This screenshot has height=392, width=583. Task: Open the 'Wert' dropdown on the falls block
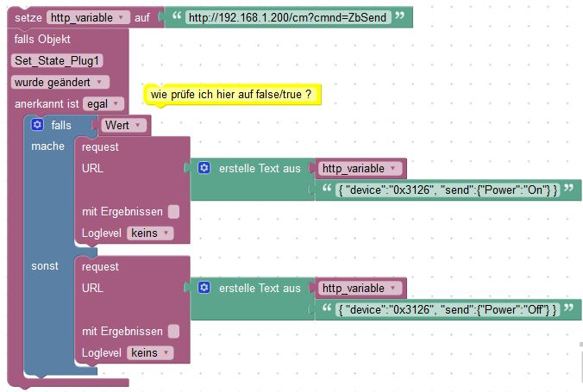[x=124, y=125]
